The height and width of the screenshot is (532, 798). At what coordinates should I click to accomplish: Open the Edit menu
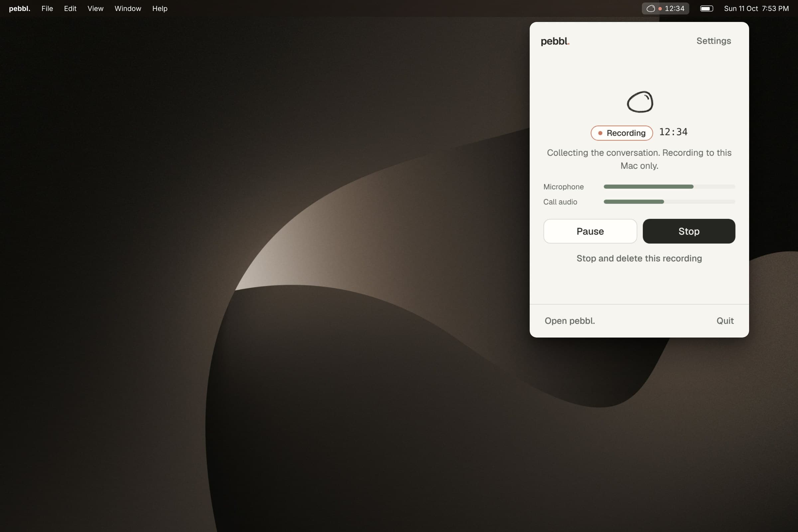70,9
